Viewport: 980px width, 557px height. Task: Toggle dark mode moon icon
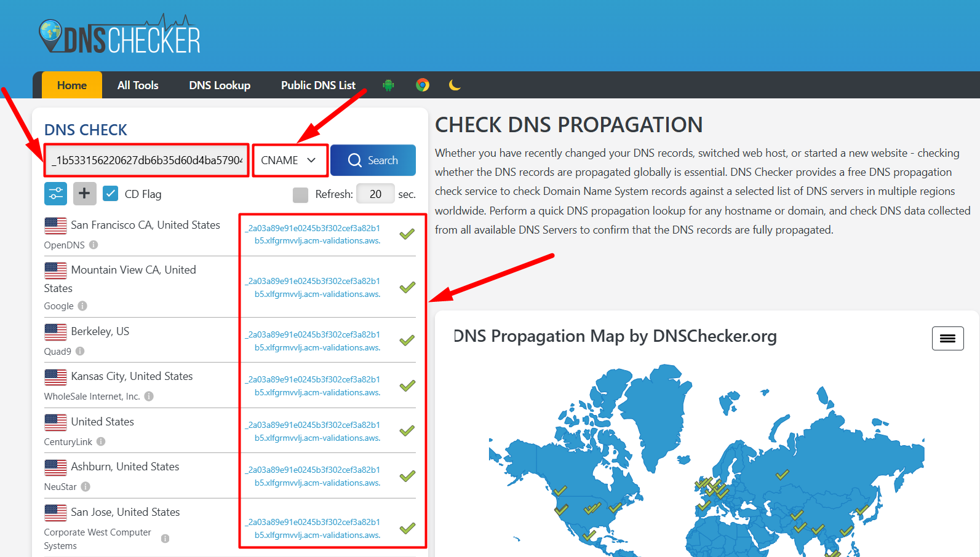tap(455, 85)
